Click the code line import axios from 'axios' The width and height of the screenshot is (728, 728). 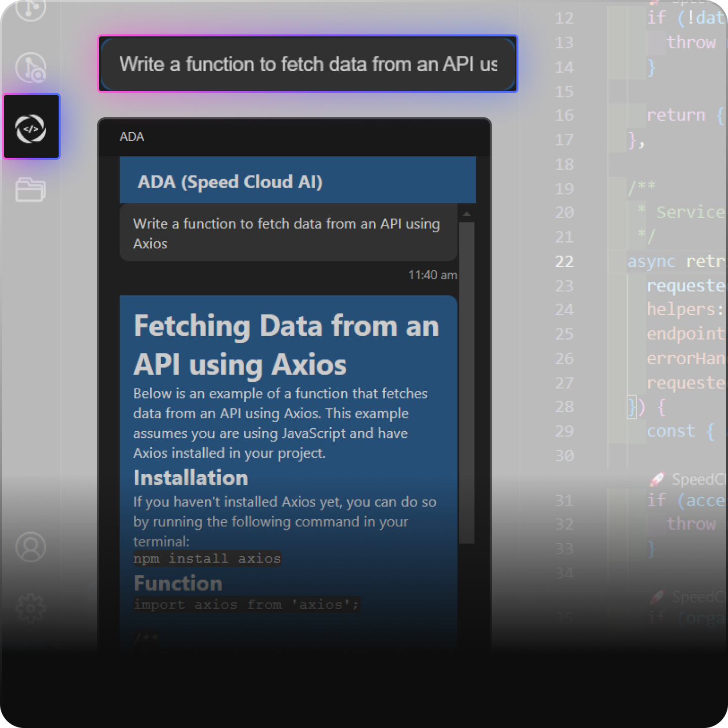[247, 605]
